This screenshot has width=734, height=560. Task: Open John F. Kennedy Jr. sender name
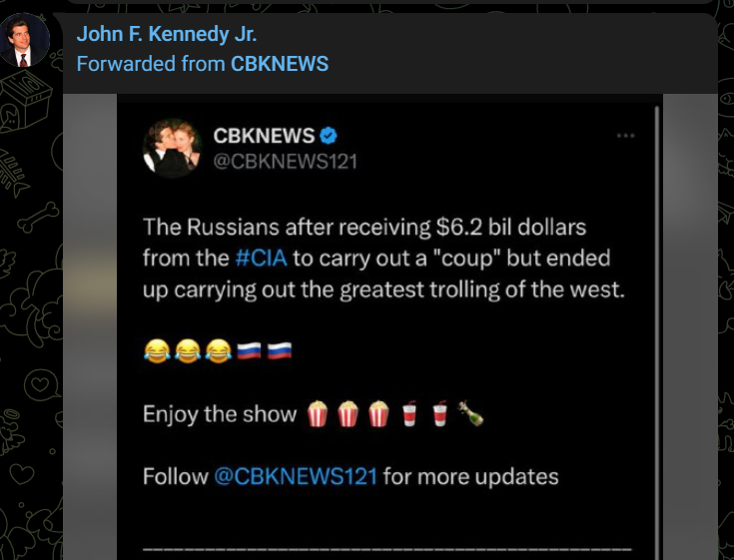click(x=167, y=34)
